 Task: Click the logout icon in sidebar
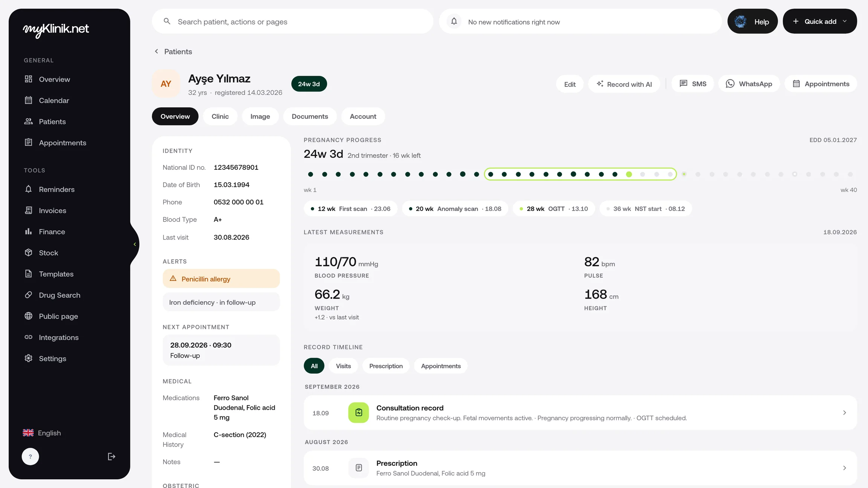112,456
